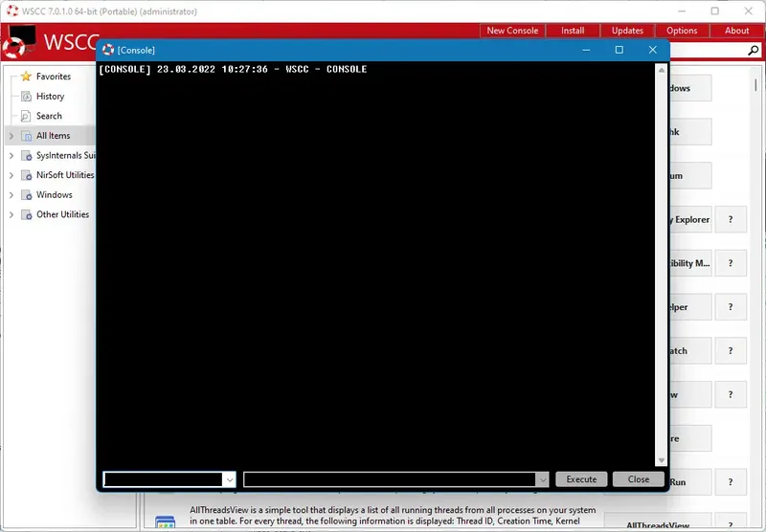Expand the Other Utilities node
This screenshot has width=766, height=532.
click(x=11, y=214)
